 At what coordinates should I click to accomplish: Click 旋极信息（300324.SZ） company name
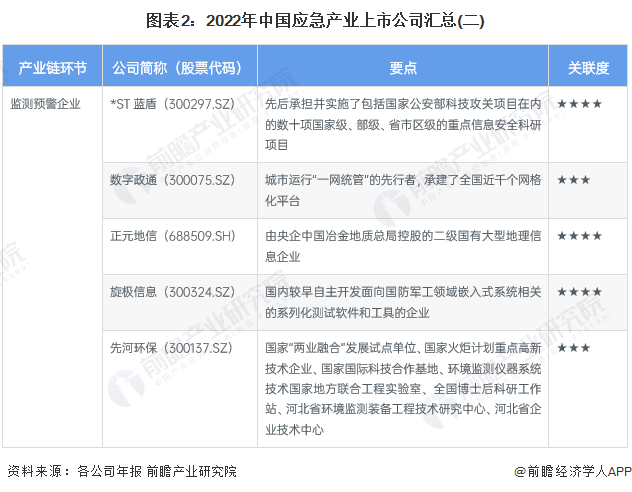tap(172, 292)
